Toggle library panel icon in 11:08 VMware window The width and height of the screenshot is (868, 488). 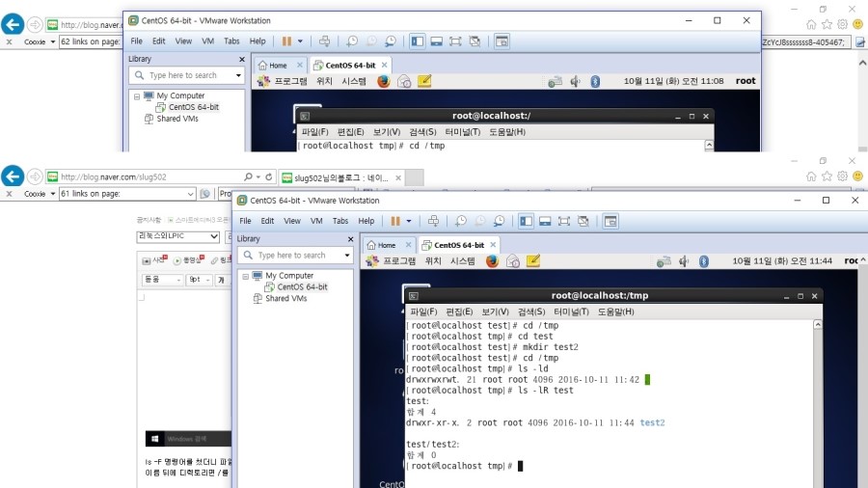(x=418, y=41)
